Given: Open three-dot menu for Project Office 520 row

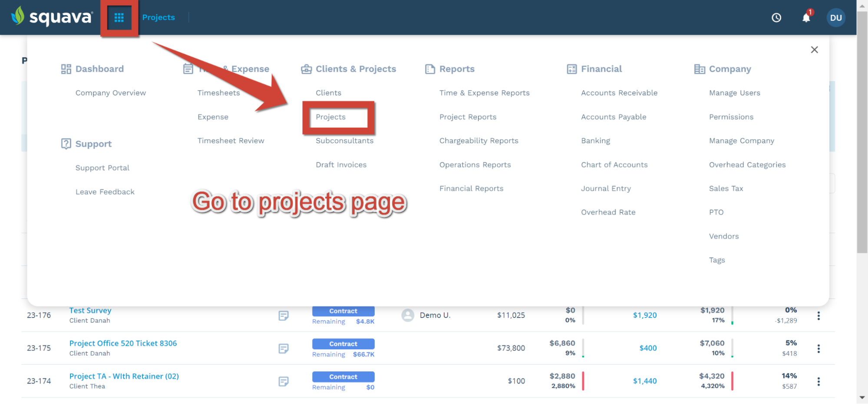Looking at the screenshot, I should [818, 348].
